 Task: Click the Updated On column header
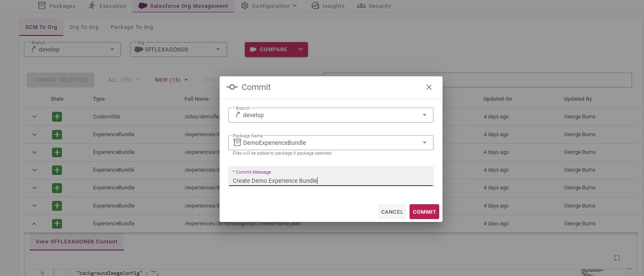pyautogui.click(x=497, y=99)
